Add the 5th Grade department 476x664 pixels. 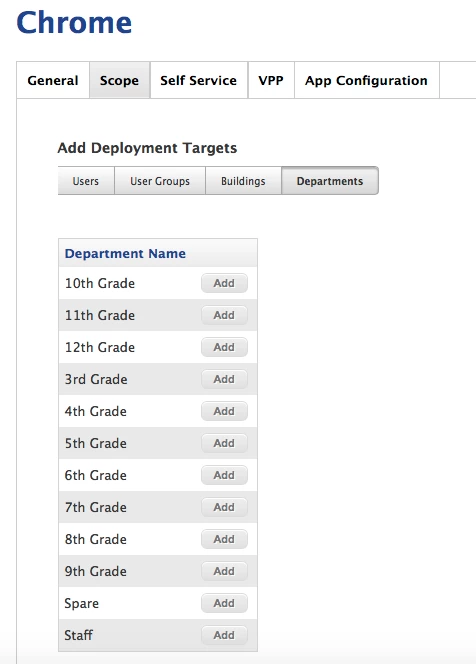(x=224, y=443)
